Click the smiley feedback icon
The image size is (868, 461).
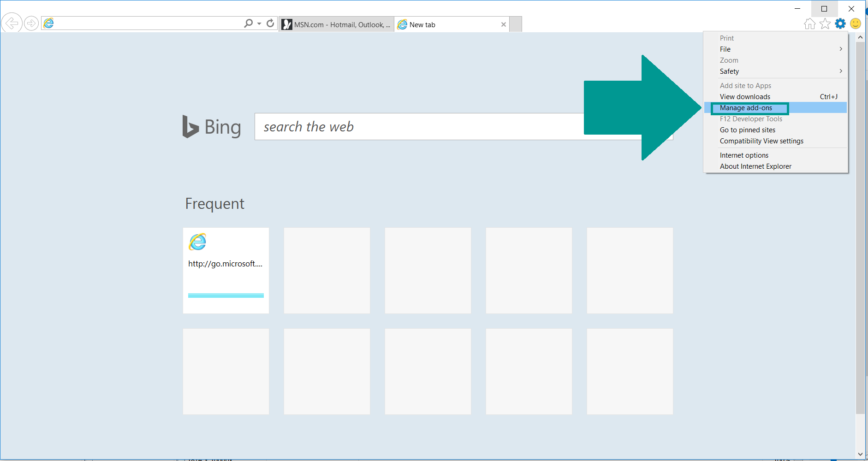pos(856,24)
